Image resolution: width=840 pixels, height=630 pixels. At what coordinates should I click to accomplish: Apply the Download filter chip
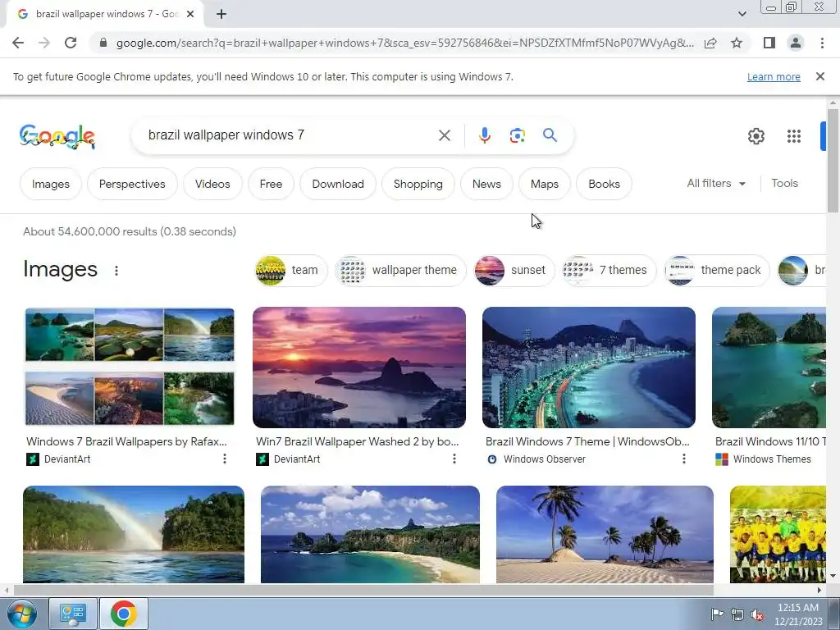tap(337, 184)
